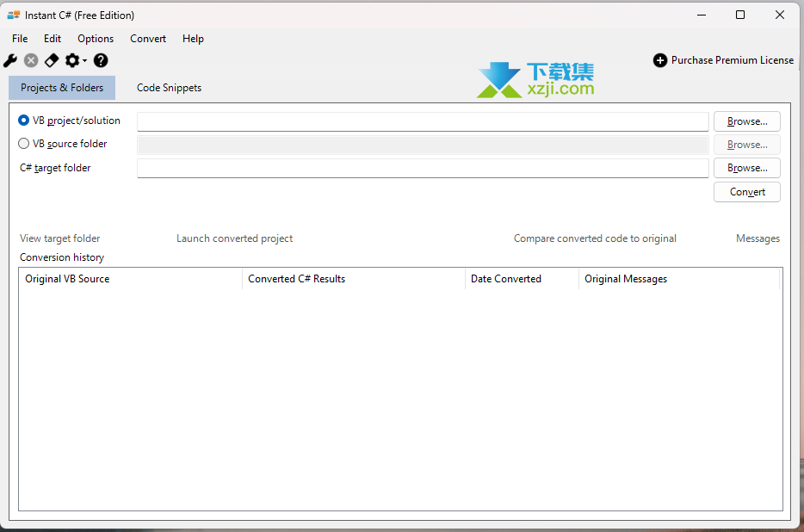Select the VB source folder radio button
Viewport: 804px width, 532px height.
pyautogui.click(x=24, y=144)
